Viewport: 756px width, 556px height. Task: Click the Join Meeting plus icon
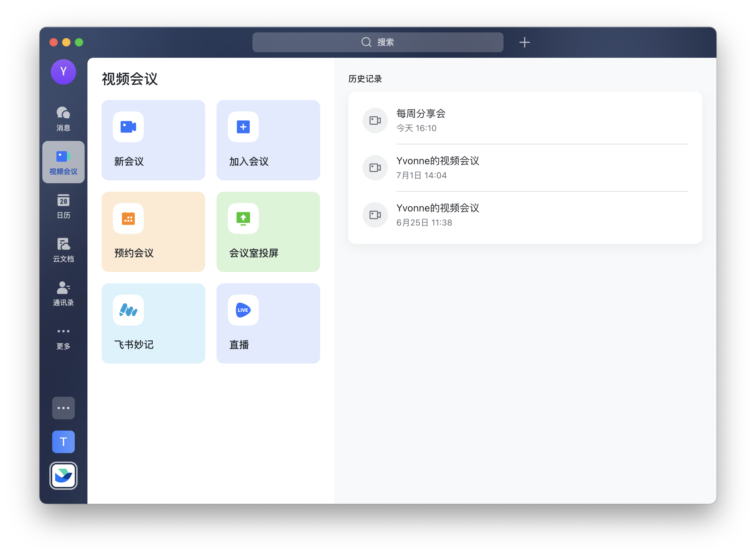[243, 127]
